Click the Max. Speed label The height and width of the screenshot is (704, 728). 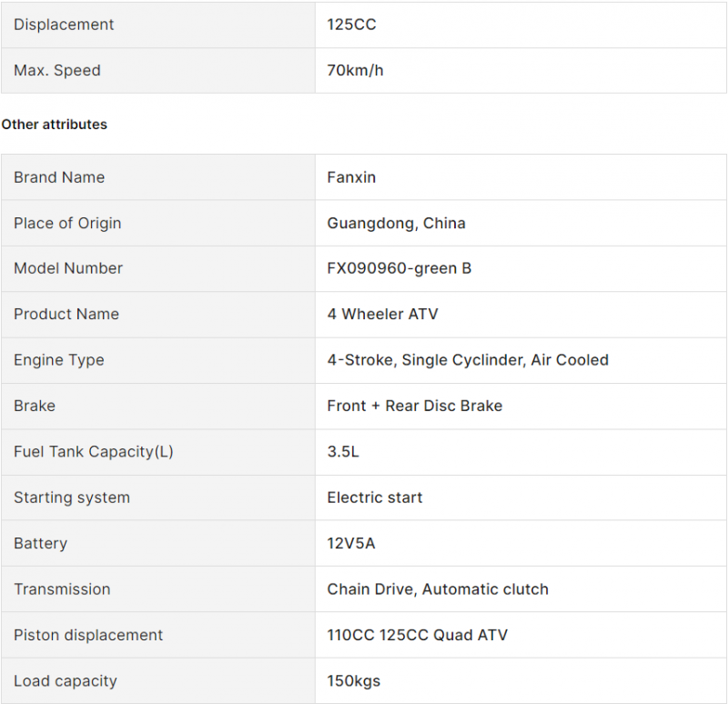click(57, 70)
